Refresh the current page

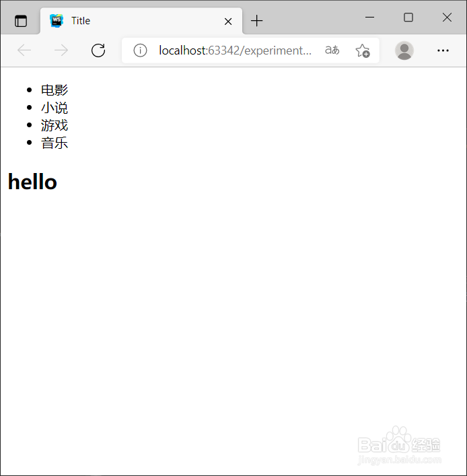(98, 50)
